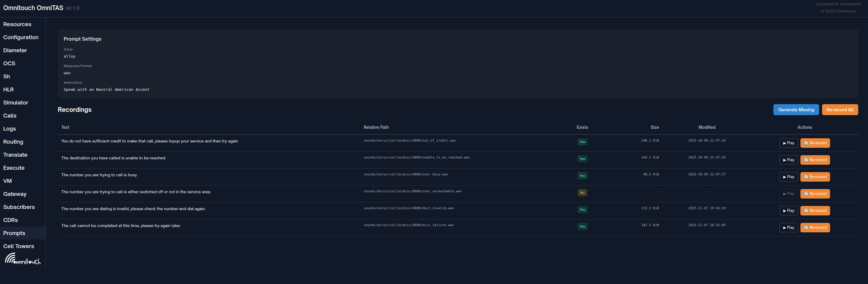Play the out_of_credit.wav recording
The image size is (868, 284).
pos(788,143)
